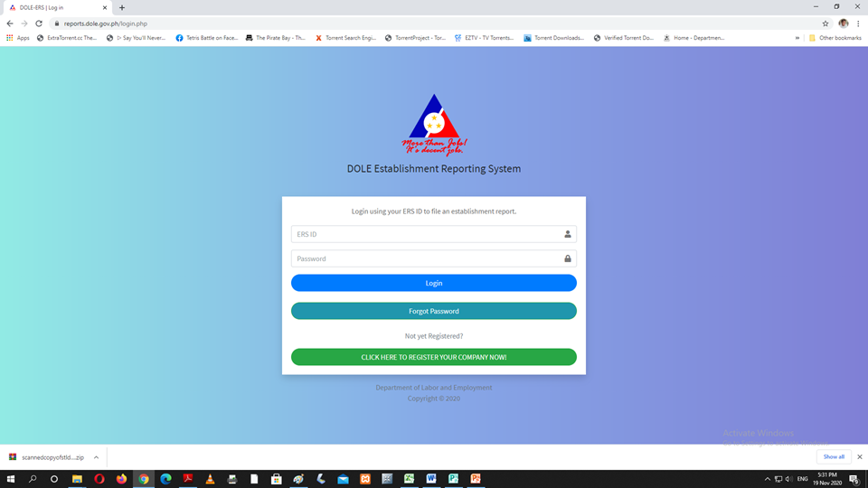The image size is (868, 488).
Task: Click the DOLE triangle logo
Action: coord(434,125)
